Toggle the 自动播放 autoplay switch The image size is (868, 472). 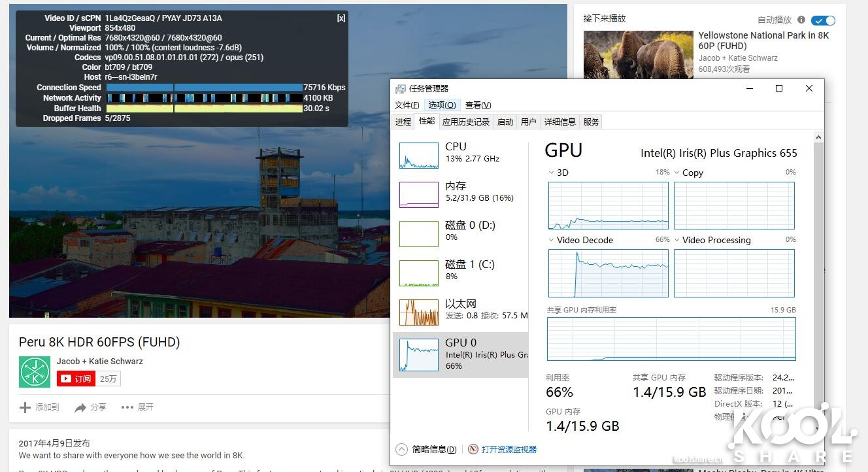[823, 20]
